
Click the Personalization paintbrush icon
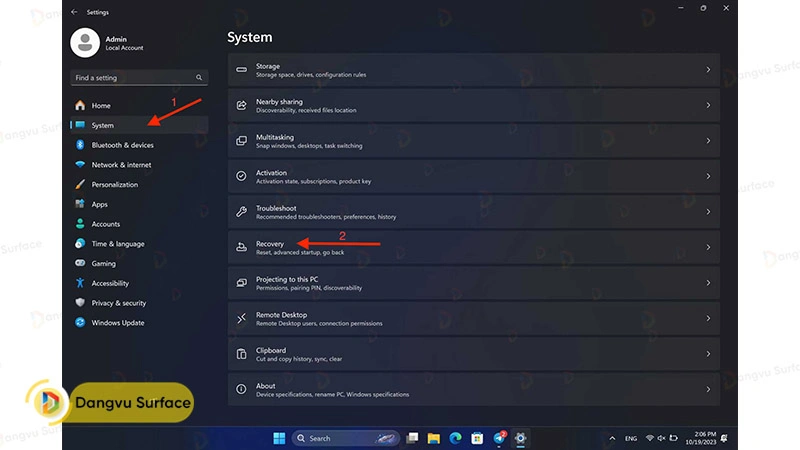[79, 185]
